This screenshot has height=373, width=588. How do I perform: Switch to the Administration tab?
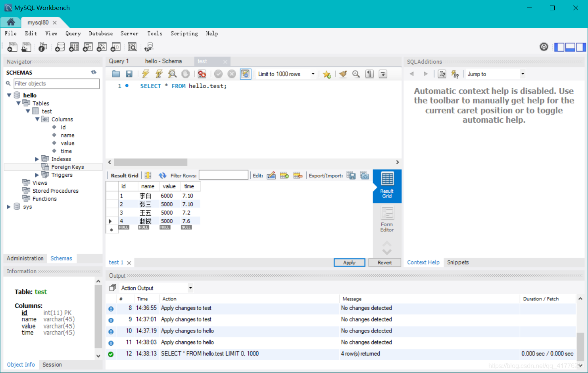pos(25,258)
